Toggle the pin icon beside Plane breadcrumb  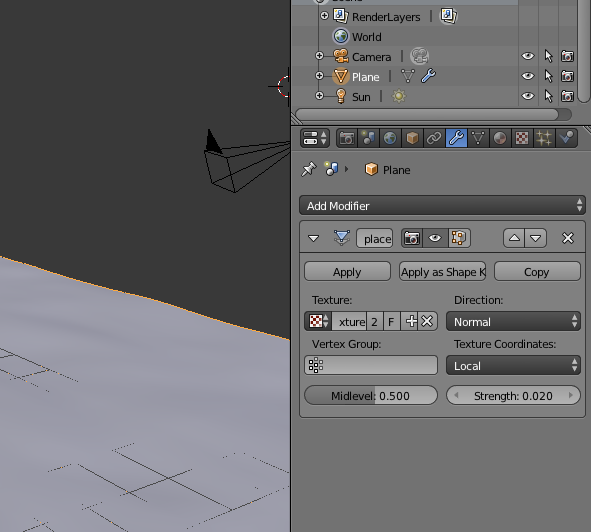coord(309,169)
